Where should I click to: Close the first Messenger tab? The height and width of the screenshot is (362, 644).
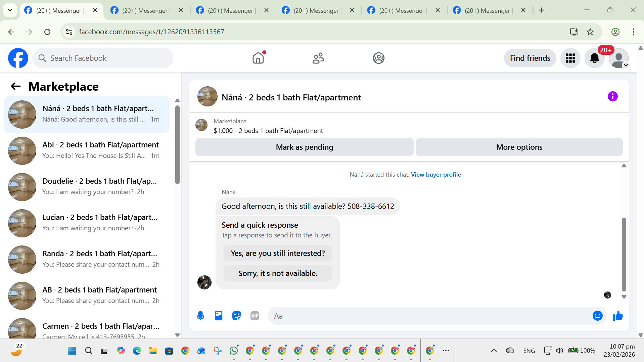point(95,10)
